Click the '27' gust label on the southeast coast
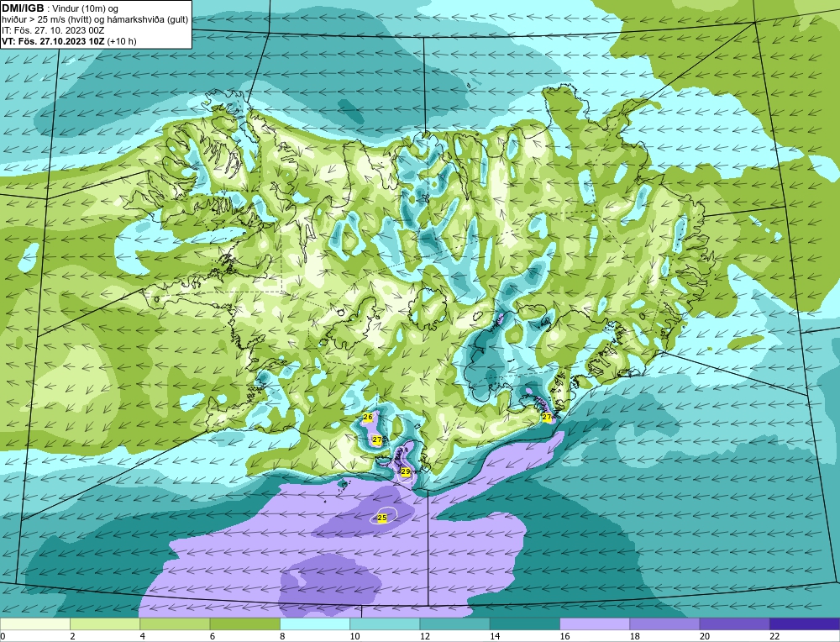840x642 pixels. (547, 417)
